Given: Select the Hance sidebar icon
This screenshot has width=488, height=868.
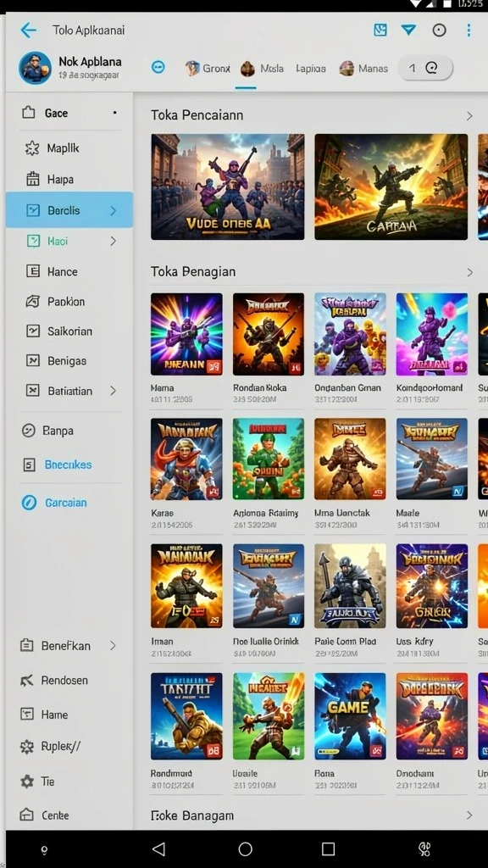Looking at the screenshot, I should pyautogui.click(x=33, y=271).
